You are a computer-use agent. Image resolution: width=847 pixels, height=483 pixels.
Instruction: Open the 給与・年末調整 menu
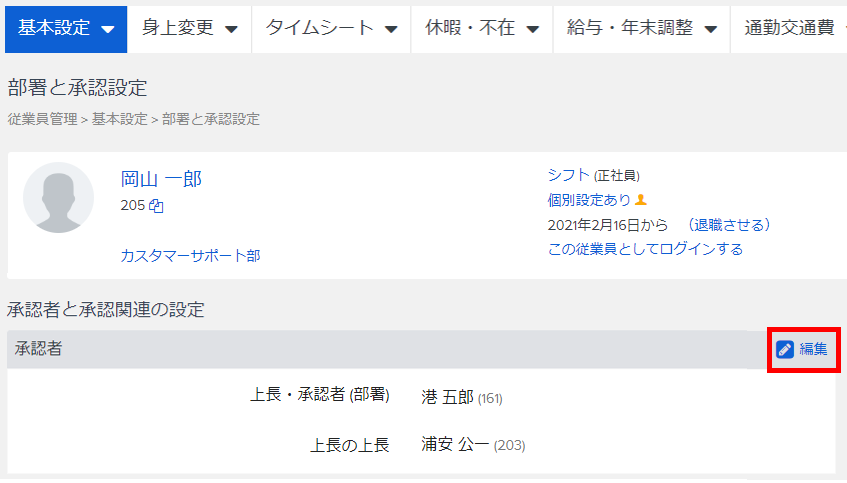(x=641, y=28)
